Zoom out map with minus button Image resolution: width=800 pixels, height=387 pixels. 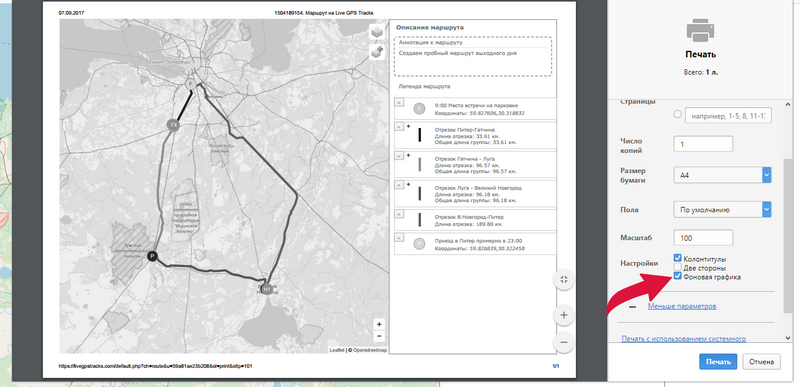[379, 336]
